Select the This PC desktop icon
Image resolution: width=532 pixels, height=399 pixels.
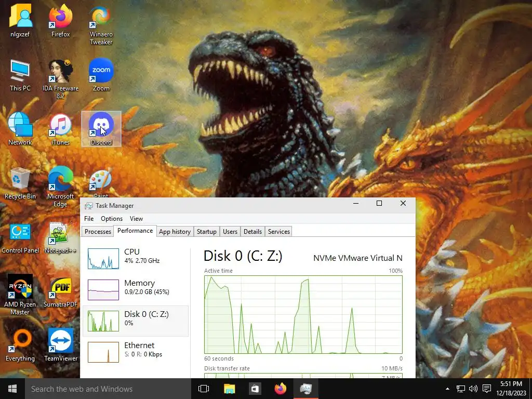[x=20, y=75]
